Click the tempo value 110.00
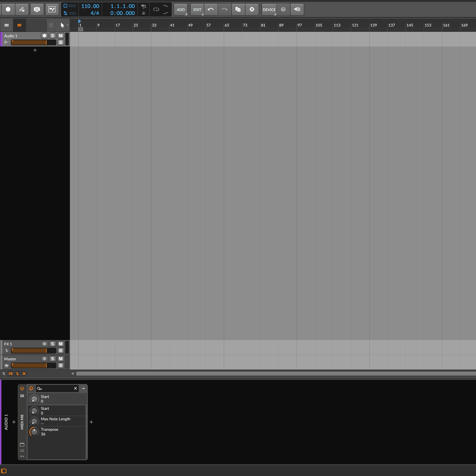The width and height of the screenshot is (476, 476). pyautogui.click(x=90, y=6)
